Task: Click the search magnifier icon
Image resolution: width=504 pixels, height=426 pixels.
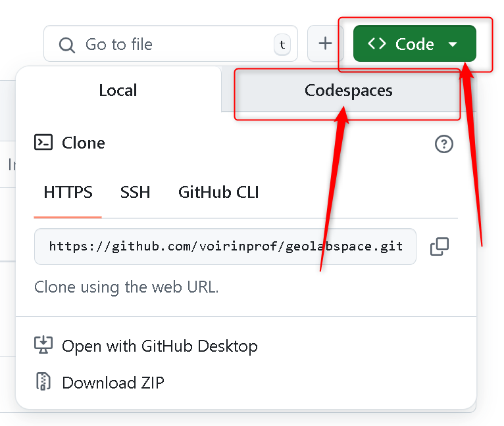Action: tap(67, 45)
